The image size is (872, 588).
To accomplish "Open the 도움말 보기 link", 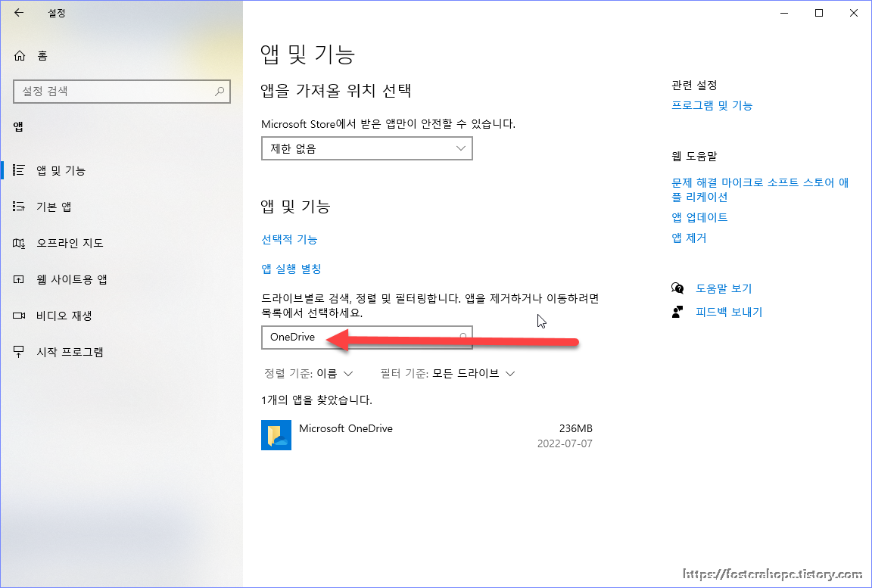I will coord(724,288).
